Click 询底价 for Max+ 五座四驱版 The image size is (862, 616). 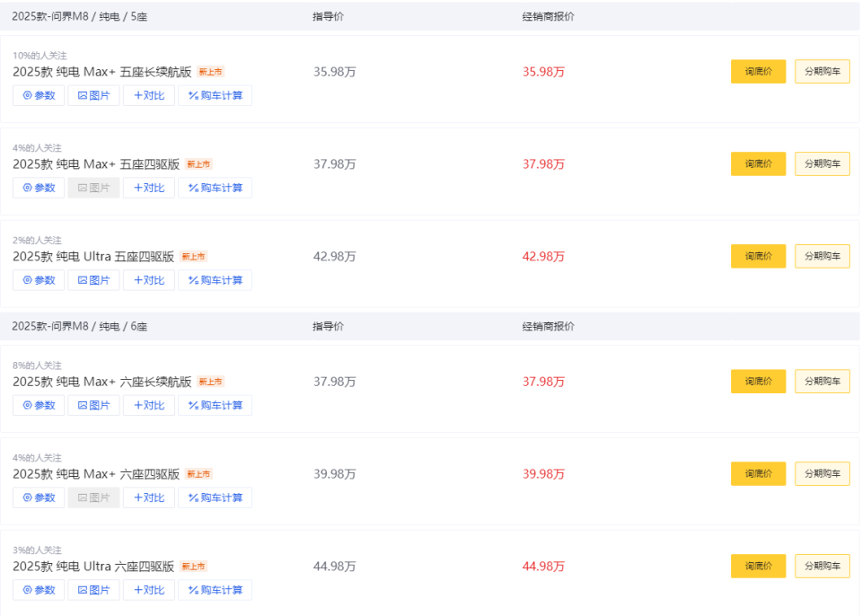pyautogui.click(x=758, y=164)
